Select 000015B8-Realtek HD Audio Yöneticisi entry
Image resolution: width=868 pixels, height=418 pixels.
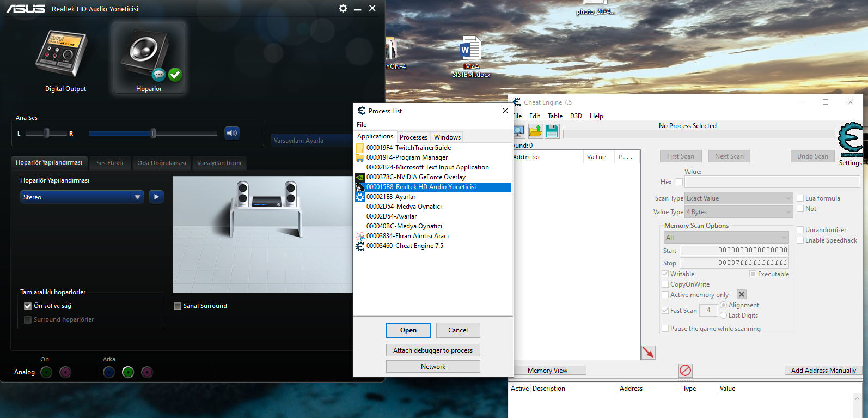pos(433,187)
